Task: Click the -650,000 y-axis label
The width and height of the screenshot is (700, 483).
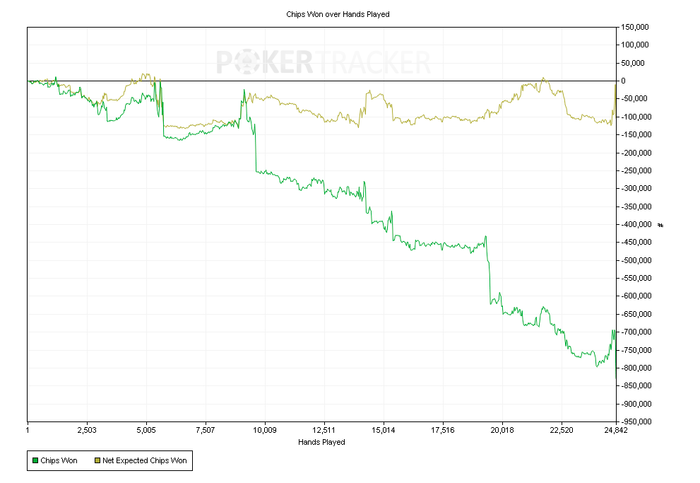Action: coord(636,314)
